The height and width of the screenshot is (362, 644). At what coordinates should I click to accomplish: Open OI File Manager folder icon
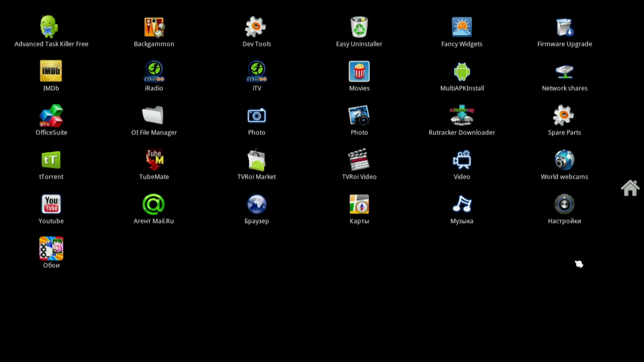pos(153,116)
